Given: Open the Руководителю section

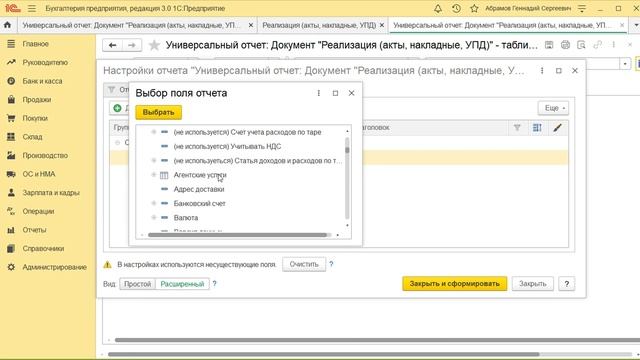Looking at the screenshot, I should (x=45, y=62).
